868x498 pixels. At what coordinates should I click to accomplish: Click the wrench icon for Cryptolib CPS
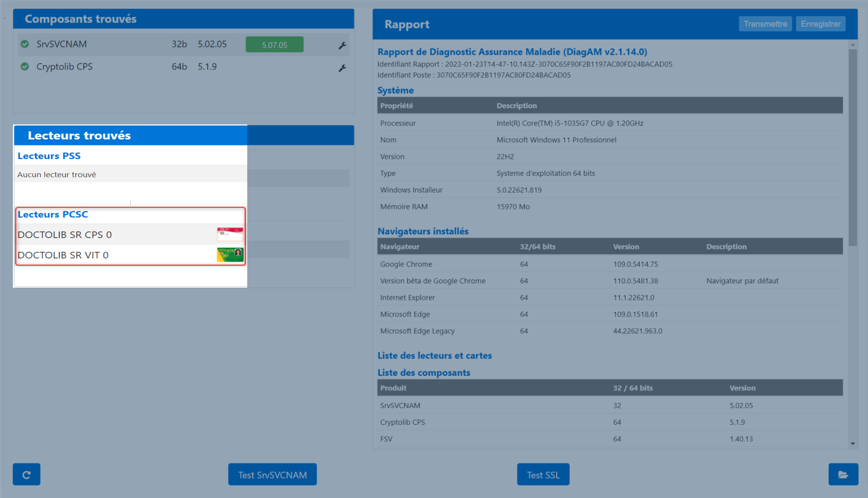tap(342, 68)
